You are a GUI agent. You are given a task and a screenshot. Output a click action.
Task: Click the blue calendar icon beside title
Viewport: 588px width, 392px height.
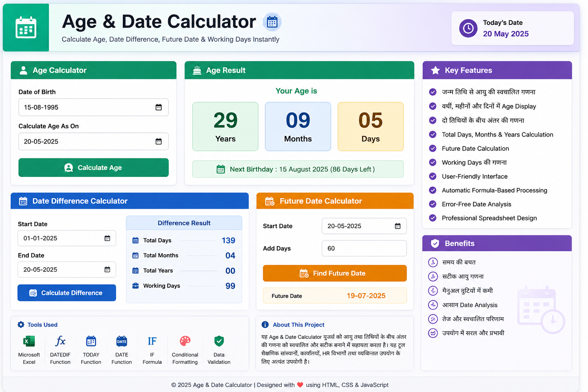pyautogui.click(x=272, y=22)
